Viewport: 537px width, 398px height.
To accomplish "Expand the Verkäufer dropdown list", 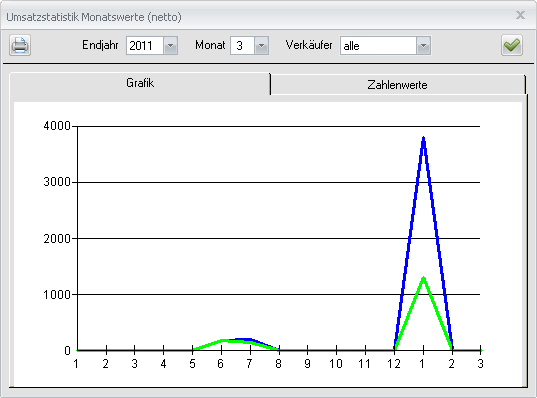I will point(423,46).
